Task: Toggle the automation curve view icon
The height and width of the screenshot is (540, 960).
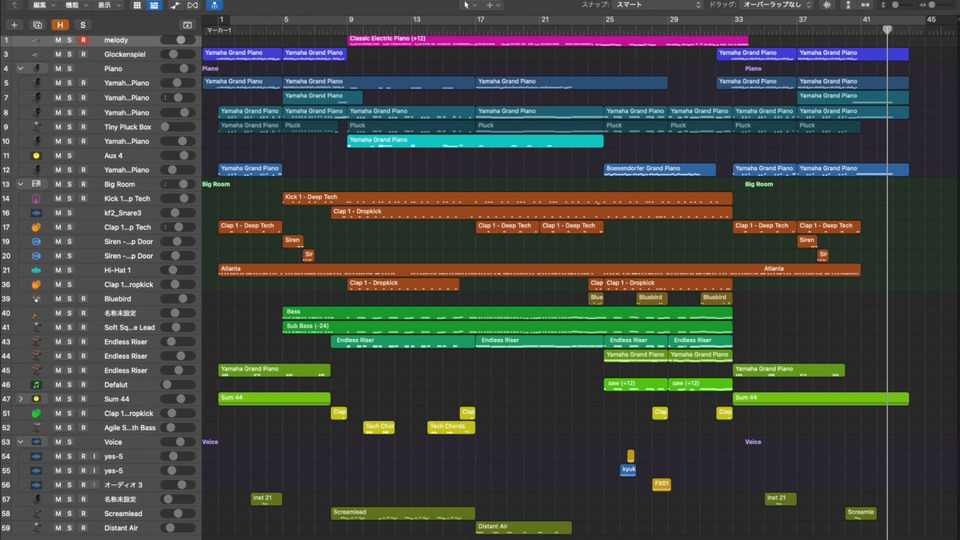Action: point(175,5)
